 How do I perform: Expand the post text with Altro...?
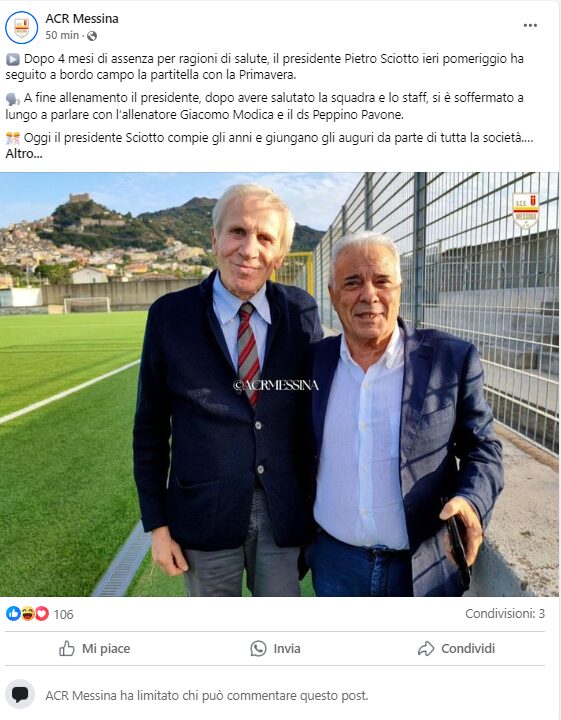24,154
